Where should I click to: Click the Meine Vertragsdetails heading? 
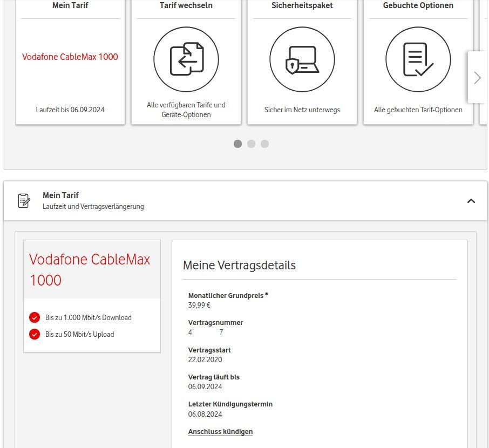pyautogui.click(x=239, y=265)
